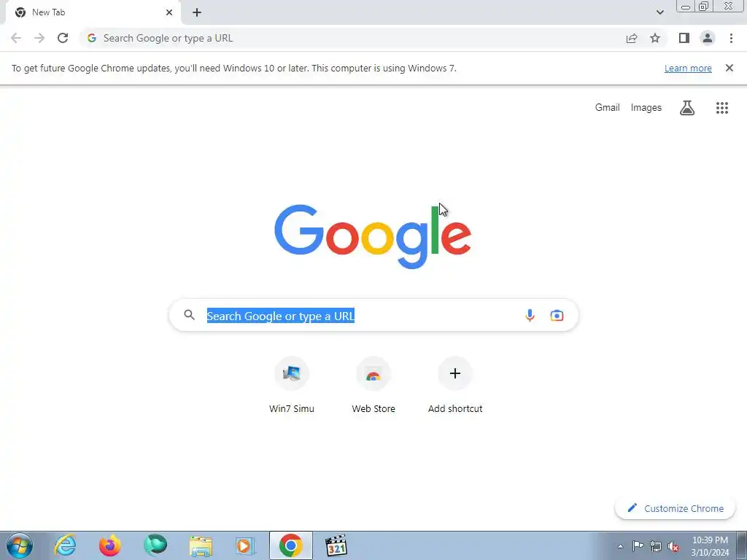Select Chrome in the taskbar

(x=290, y=545)
